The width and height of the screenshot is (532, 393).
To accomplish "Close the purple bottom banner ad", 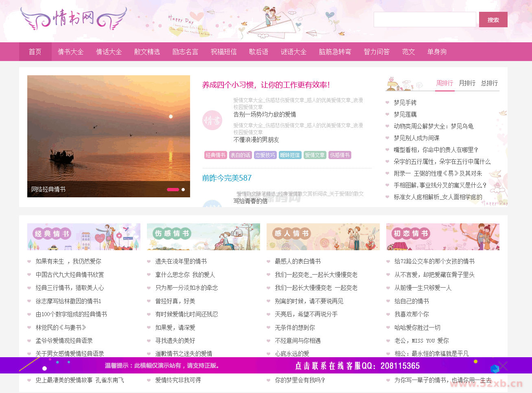I will click(503, 365).
